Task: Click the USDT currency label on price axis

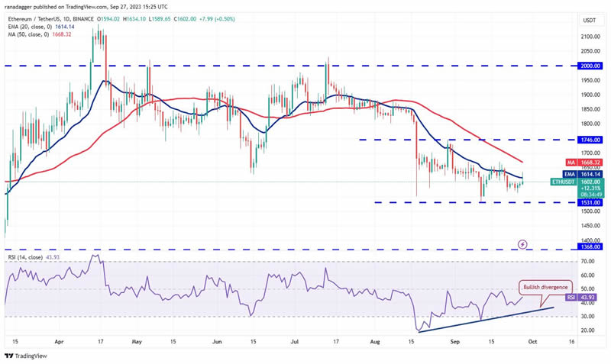Action: (589, 21)
